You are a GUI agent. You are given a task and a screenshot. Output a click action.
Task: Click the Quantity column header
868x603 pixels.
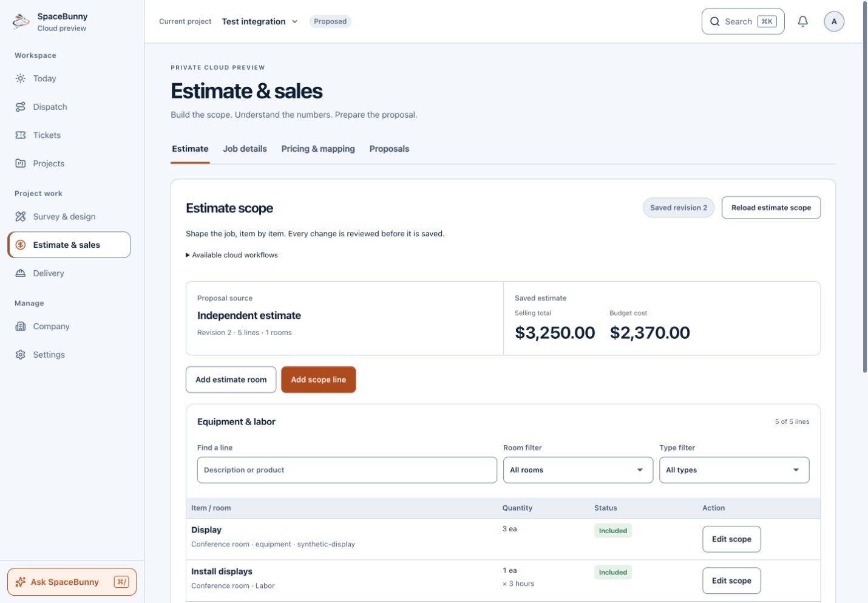(517, 508)
